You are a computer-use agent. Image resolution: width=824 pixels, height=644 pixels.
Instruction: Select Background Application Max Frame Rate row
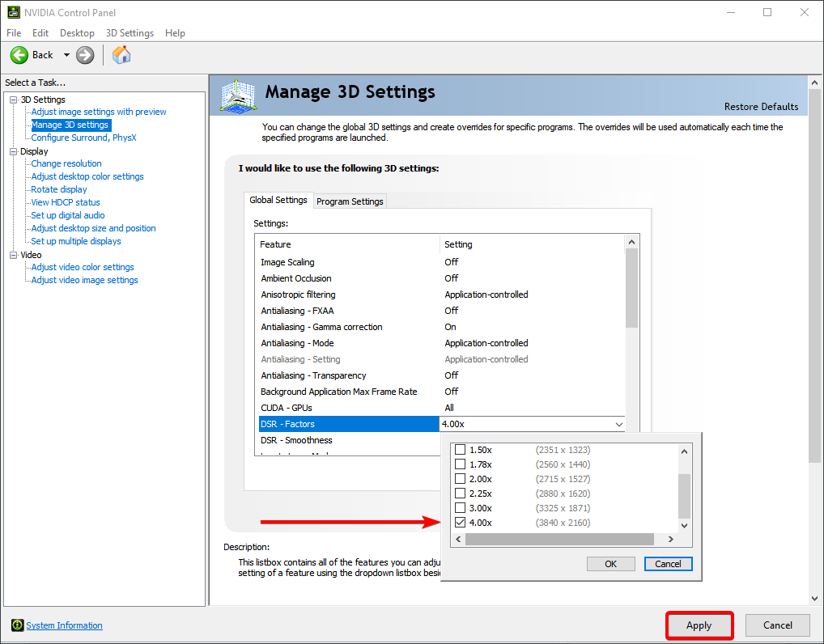click(x=441, y=392)
